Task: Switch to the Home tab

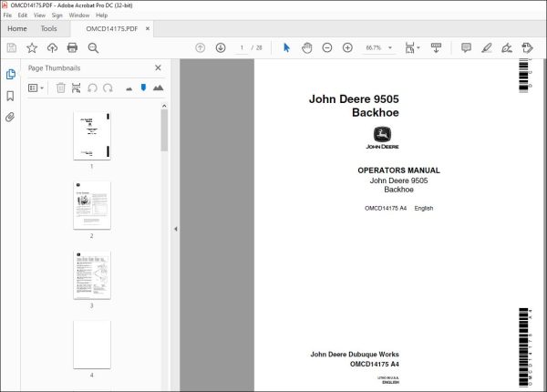Action: pyautogui.click(x=17, y=28)
